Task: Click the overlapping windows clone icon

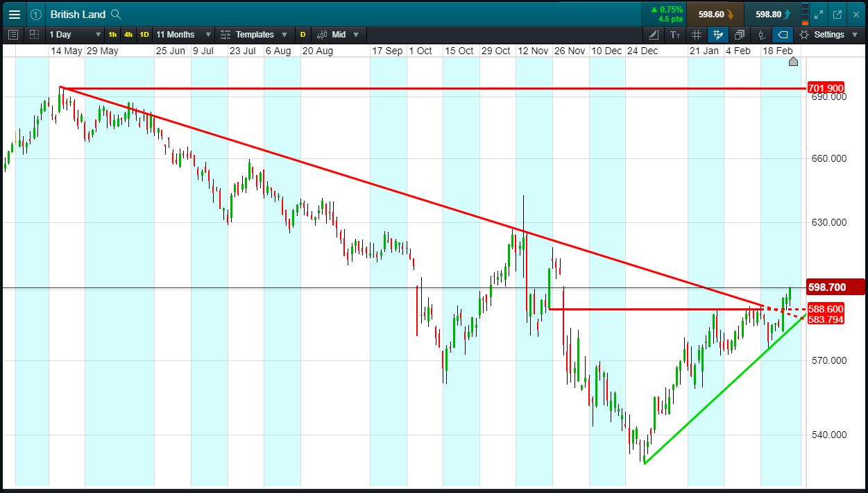Action: [x=740, y=34]
